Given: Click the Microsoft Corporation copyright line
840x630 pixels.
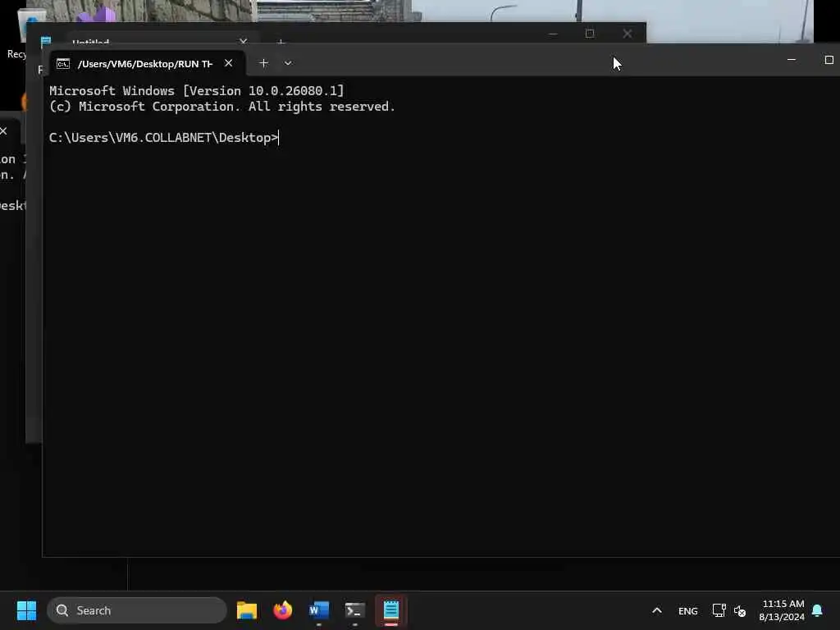Looking at the screenshot, I should 221,107.
